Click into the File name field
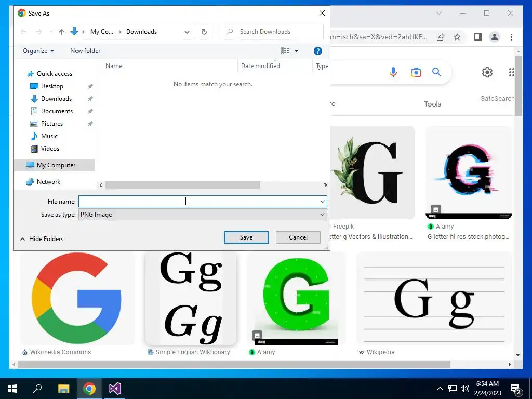This screenshot has height=399, width=532. 198,201
